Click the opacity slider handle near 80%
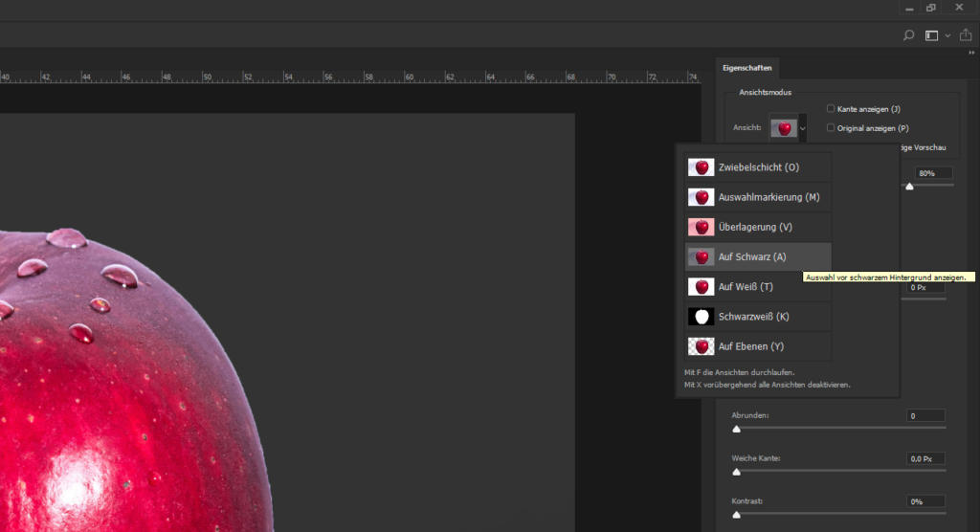 click(x=909, y=187)
